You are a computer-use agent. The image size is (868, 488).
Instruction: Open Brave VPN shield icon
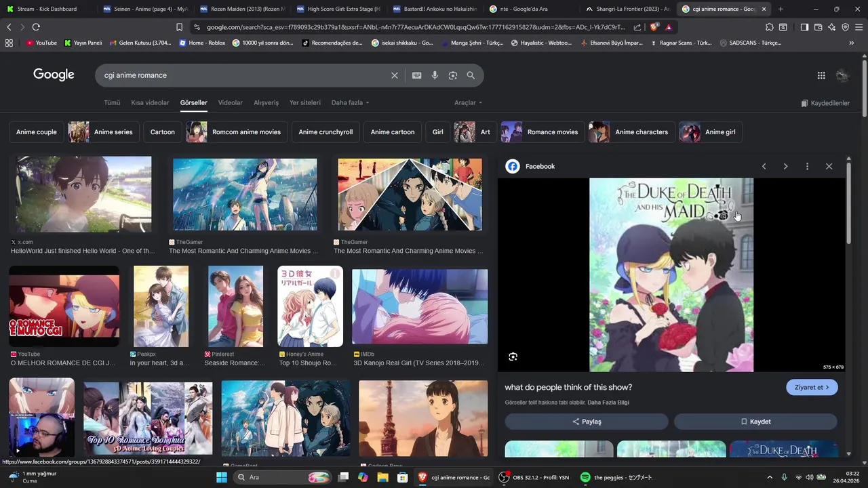pyautogui.click(x=845, y=27)
